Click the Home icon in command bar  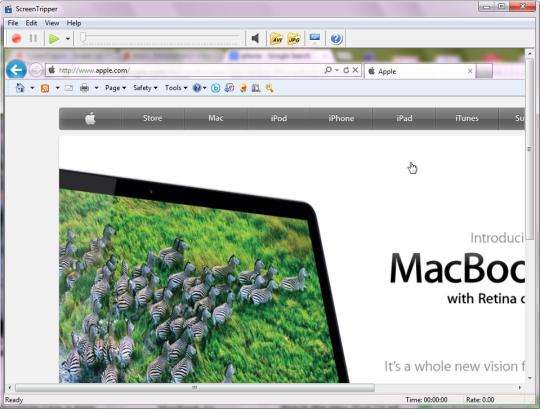click(x=20, y=88)
